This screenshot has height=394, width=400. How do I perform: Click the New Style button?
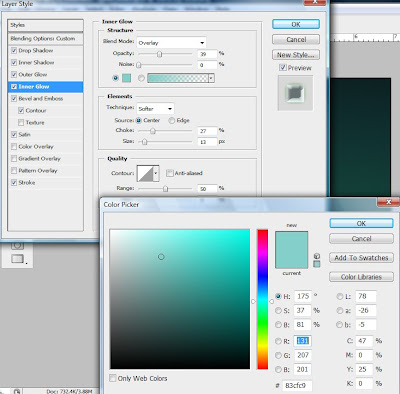point(296,55)
